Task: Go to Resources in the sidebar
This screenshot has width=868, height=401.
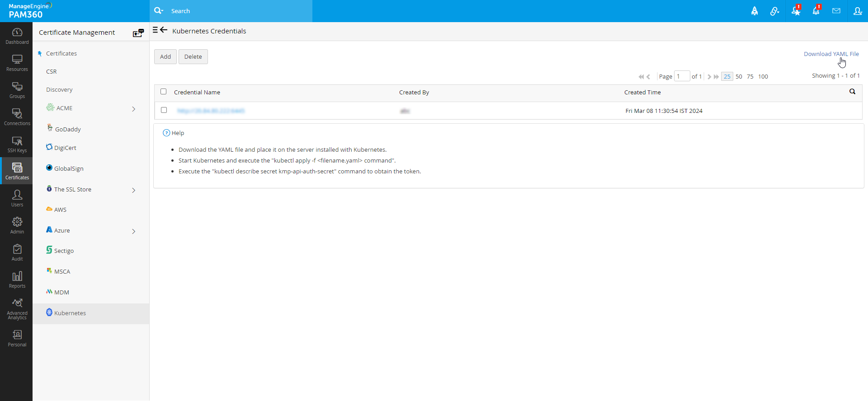Action: pyautogui.click(x=17, y=63)
